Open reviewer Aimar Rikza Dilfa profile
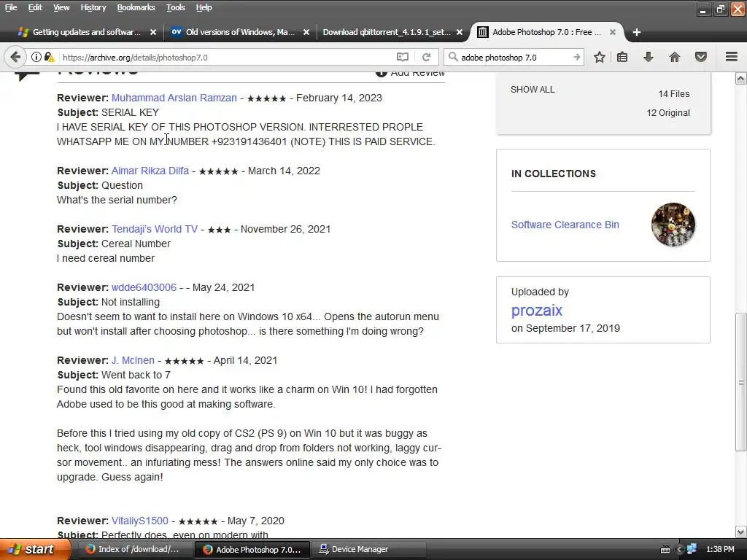The image size is (747, 560). pos(150,171)
